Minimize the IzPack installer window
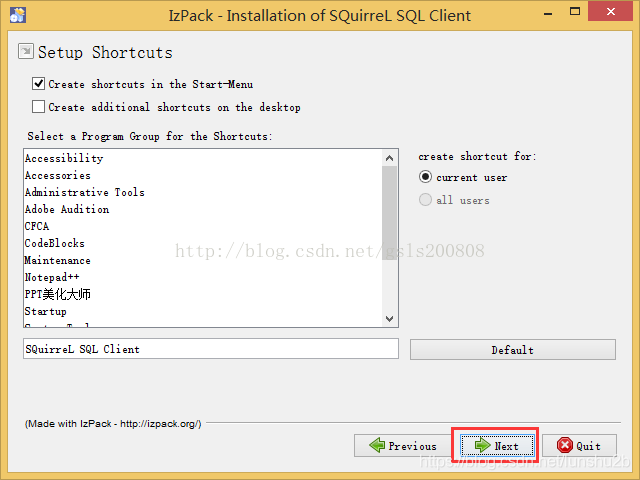The image size is (640, 480). coord(548,12)
